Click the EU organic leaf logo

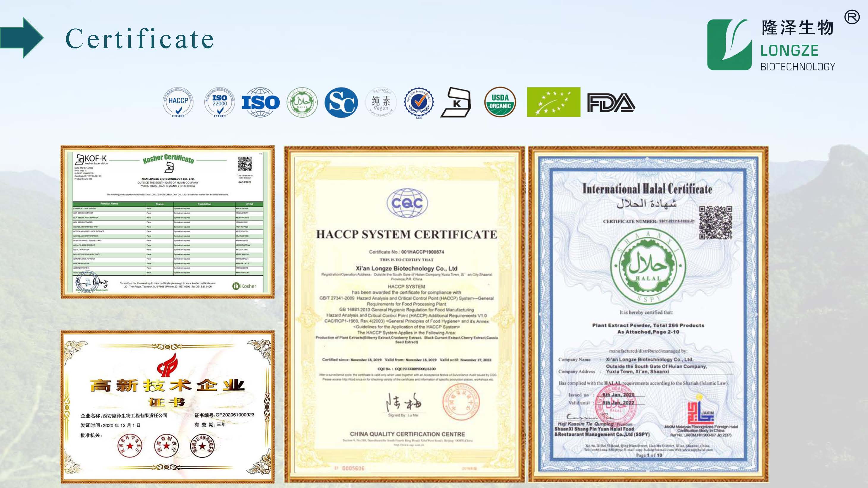[x=554, y=102]
